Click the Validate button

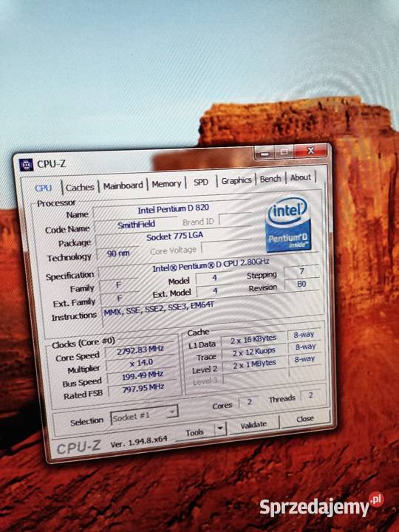pos(253,425)
